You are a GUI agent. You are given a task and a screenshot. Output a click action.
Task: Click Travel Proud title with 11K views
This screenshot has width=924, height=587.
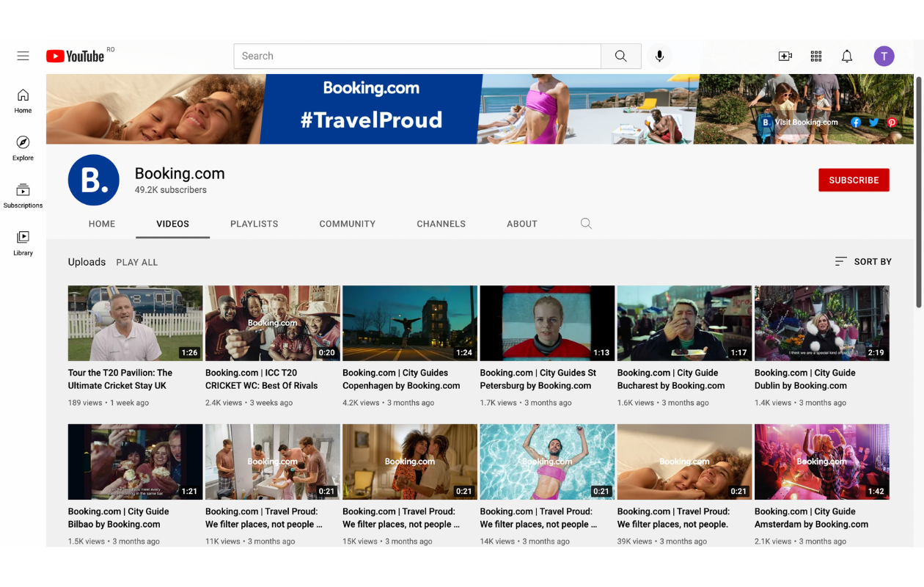(x=264, y=517)
